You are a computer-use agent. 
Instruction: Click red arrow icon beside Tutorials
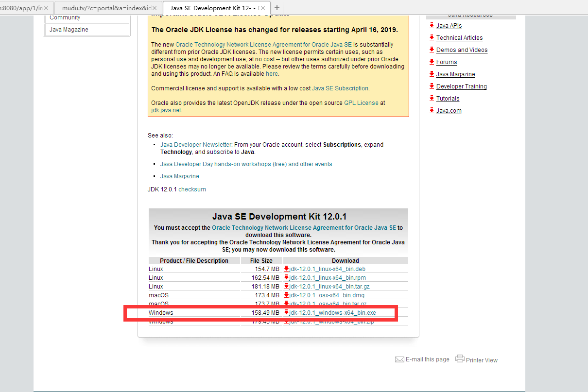[432, 98]
